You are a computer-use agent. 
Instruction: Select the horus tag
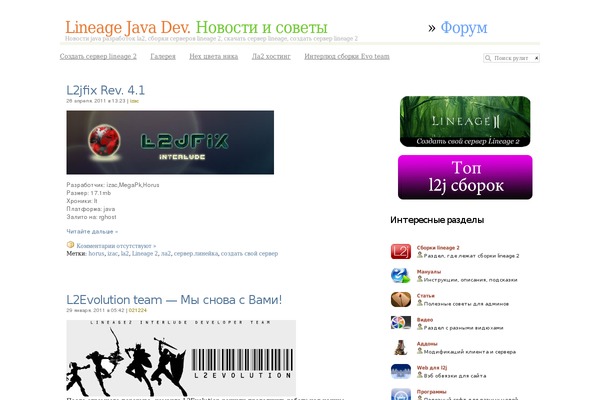[x=96, y=253]
